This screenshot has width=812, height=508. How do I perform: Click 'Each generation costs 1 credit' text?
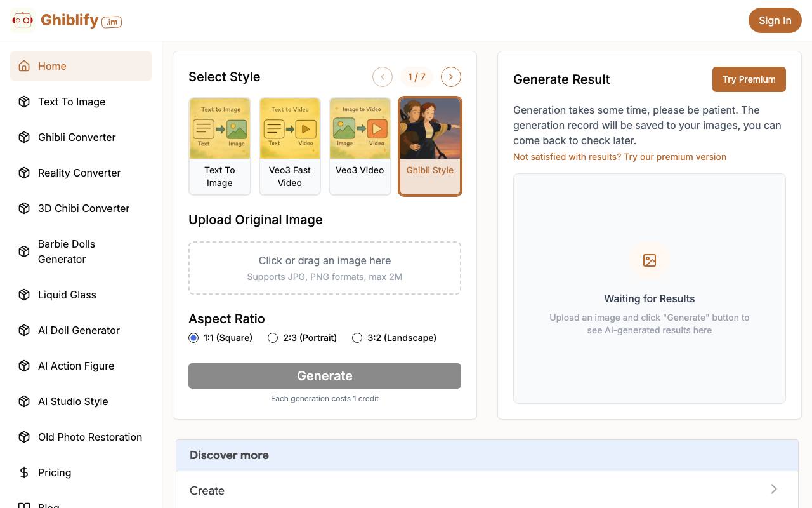click(x=325, y=399)
